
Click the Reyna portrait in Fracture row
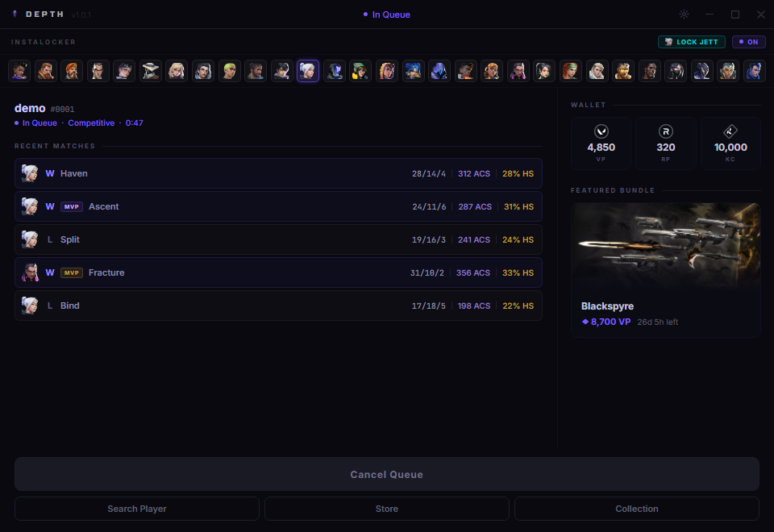pos(30,272)
